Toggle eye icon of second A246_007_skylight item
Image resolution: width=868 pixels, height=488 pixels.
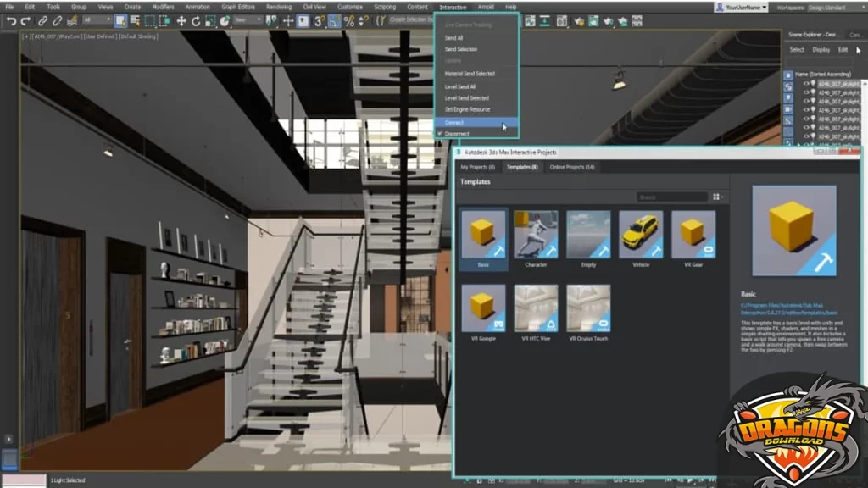[806, 92]
